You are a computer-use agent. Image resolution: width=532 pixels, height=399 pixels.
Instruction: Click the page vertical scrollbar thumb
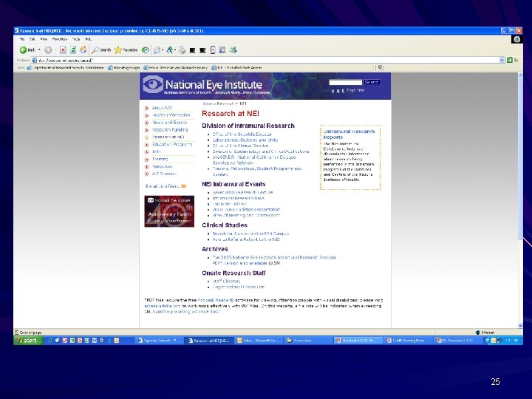coord(520,160)
